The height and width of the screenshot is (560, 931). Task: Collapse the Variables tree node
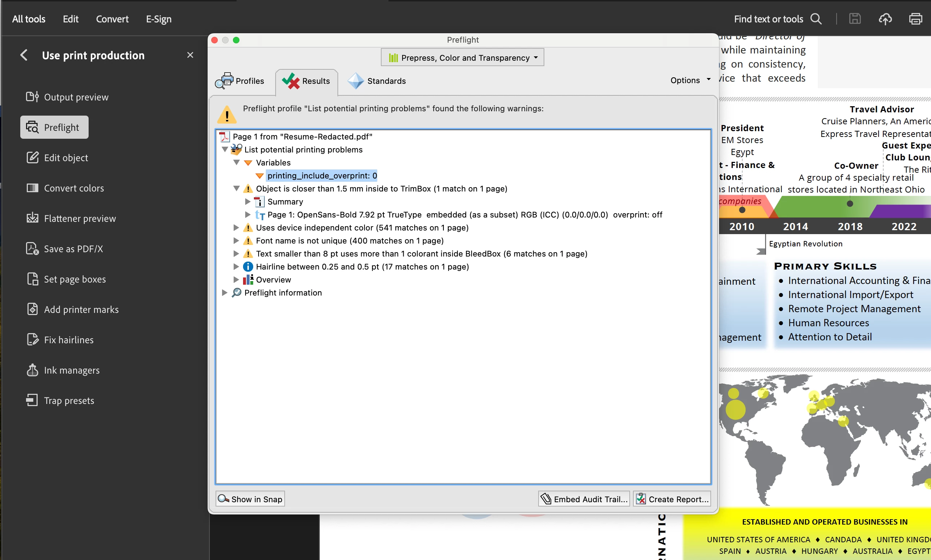[237, 163]
